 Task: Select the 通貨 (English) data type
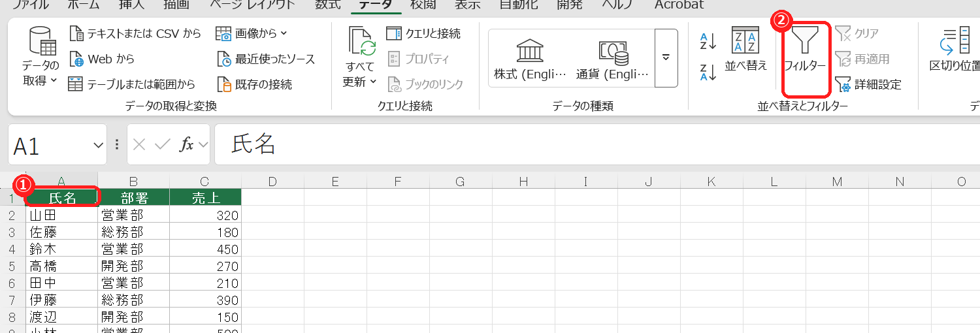(x=613, y=59)
